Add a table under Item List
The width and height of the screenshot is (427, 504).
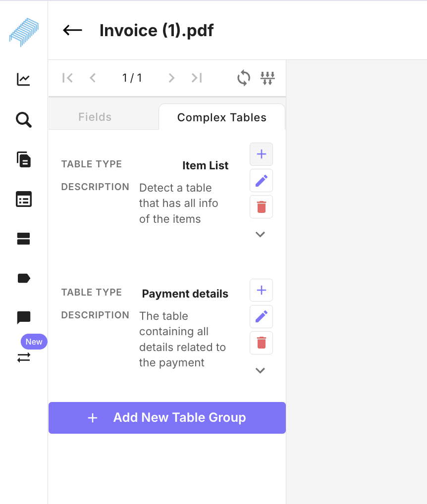coord(262,154)
